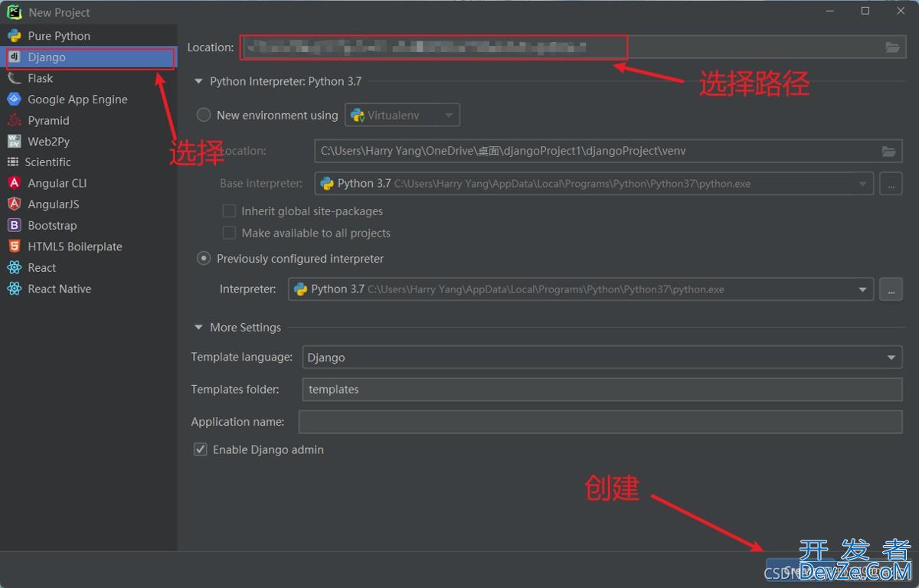
Task: Select the Google App Engine icon
Action: (14, 100)
